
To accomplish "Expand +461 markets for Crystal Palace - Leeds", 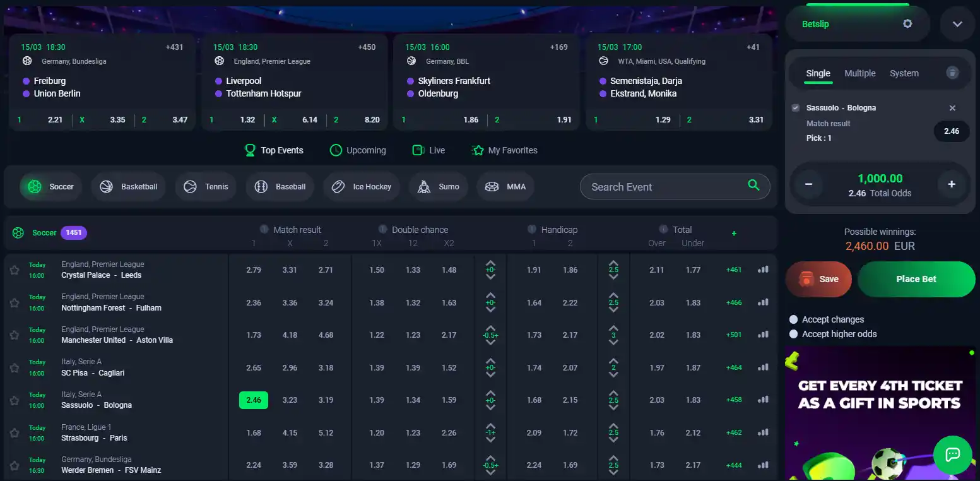I will [x=734, y=270].
